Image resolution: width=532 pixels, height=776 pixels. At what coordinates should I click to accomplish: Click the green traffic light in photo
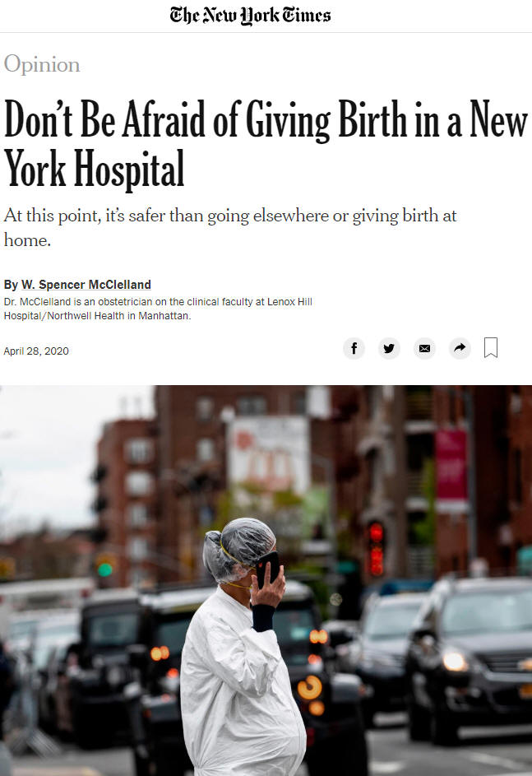click(104, 569)
